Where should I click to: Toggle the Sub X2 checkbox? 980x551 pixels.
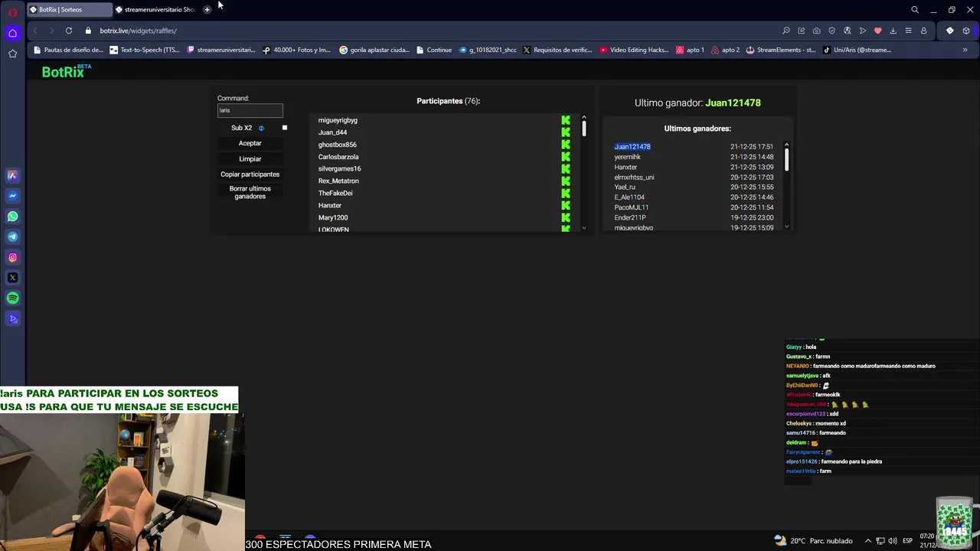(285, 128)
